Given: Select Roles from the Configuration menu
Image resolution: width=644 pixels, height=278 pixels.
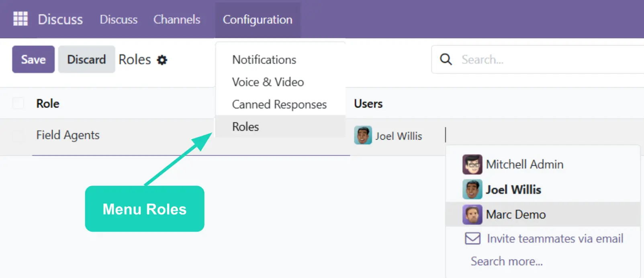Looking at the screenshot, I should [x=245, y=127].
